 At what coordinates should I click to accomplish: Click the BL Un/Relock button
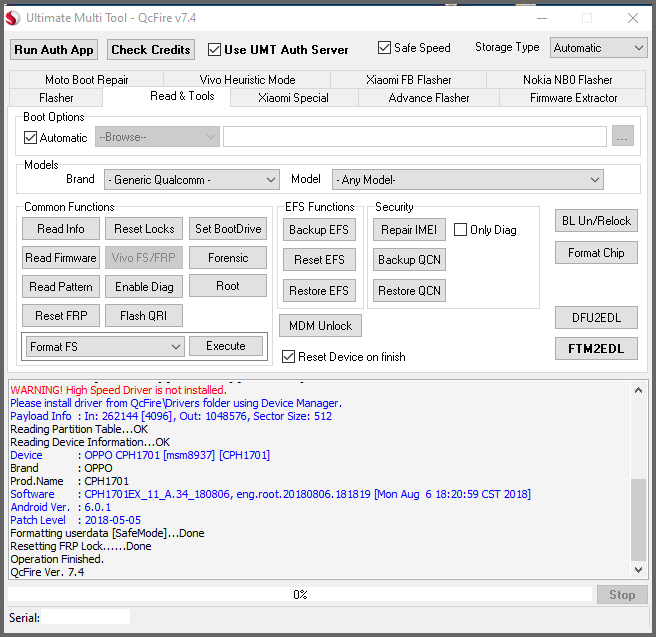596,220
